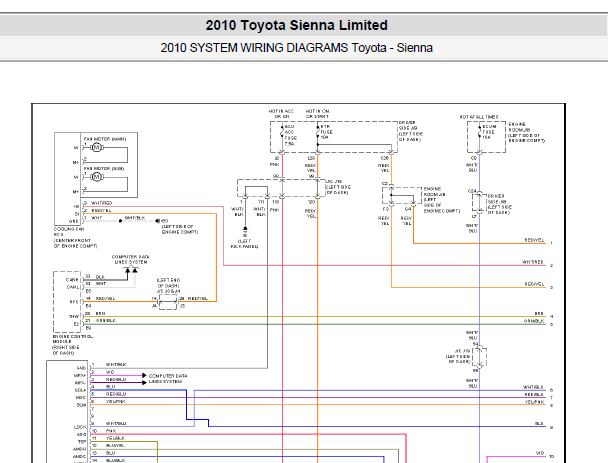Click the FAN MOTOR (MAIN) motor symbol
This screenshot has height=463, width=608.
[x=97, y=147]
